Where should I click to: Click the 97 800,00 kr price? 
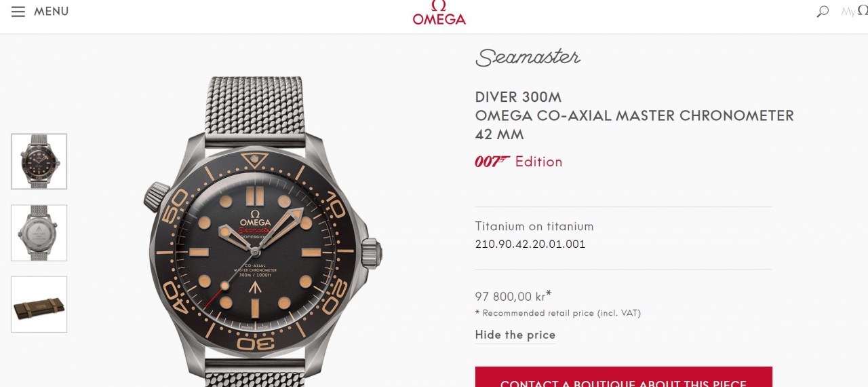(x=510, y=296)
